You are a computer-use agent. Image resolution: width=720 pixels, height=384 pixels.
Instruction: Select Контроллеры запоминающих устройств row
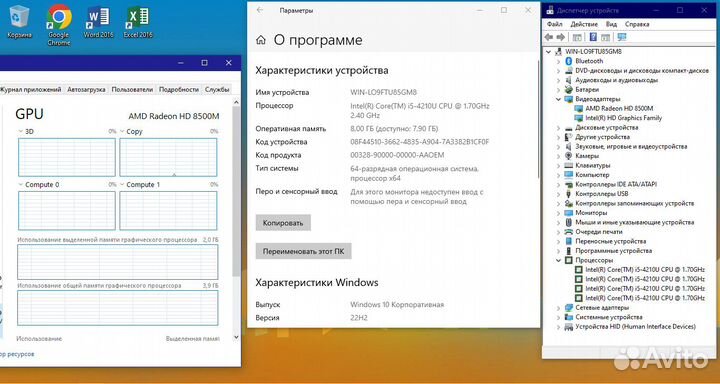(x=635, y=203)
